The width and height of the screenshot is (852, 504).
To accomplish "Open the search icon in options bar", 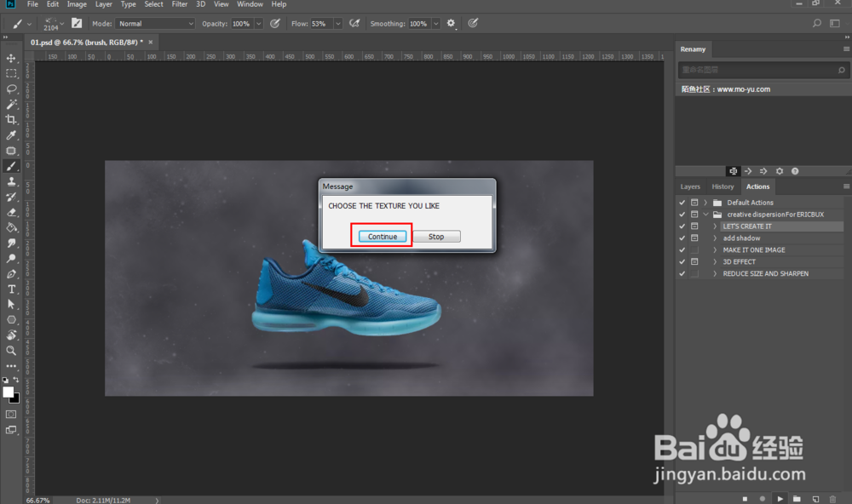I will tap(817, 23).
